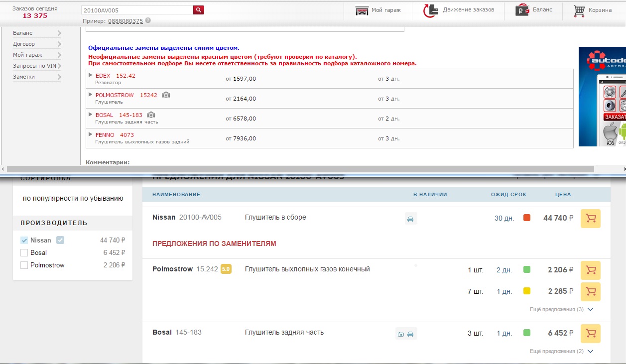Enable the Polmostrow manufacturer checkbox
The height and width of the screenshot is (364, 626).
pyautogui.click(x=24, y=265)
